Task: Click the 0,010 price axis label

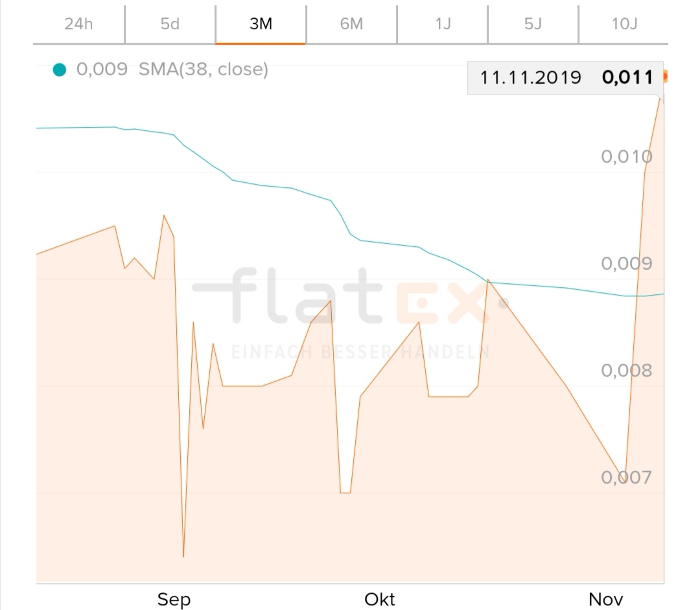Action: (627, 156)
